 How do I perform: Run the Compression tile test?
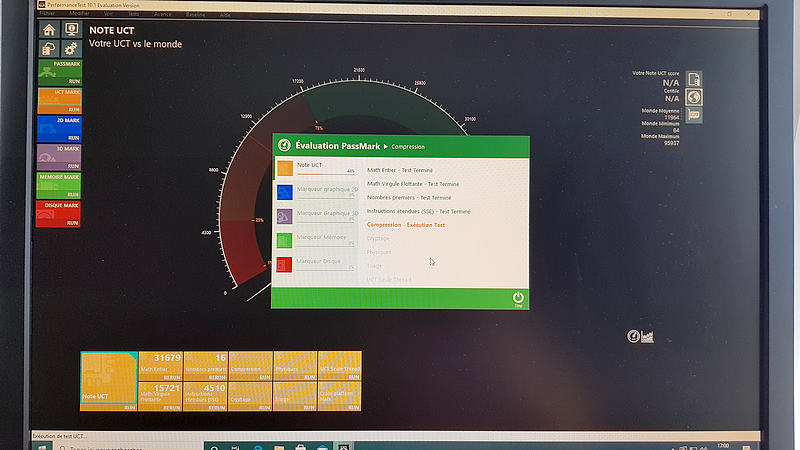264,378
